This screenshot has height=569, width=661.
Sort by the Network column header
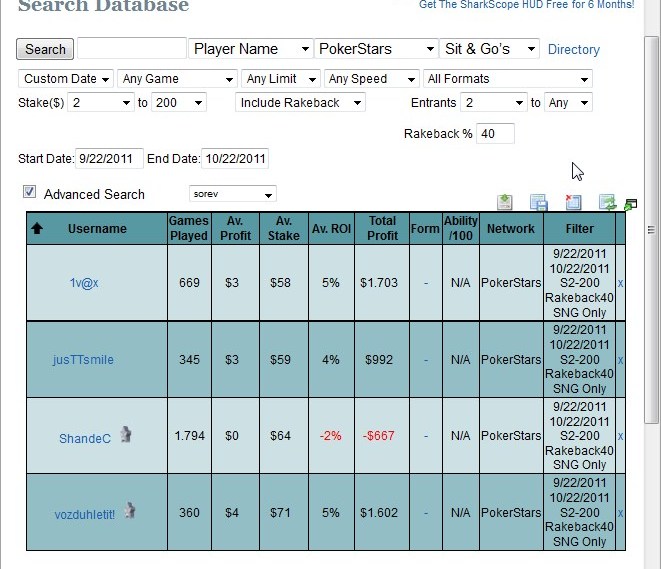coord(511,228)
